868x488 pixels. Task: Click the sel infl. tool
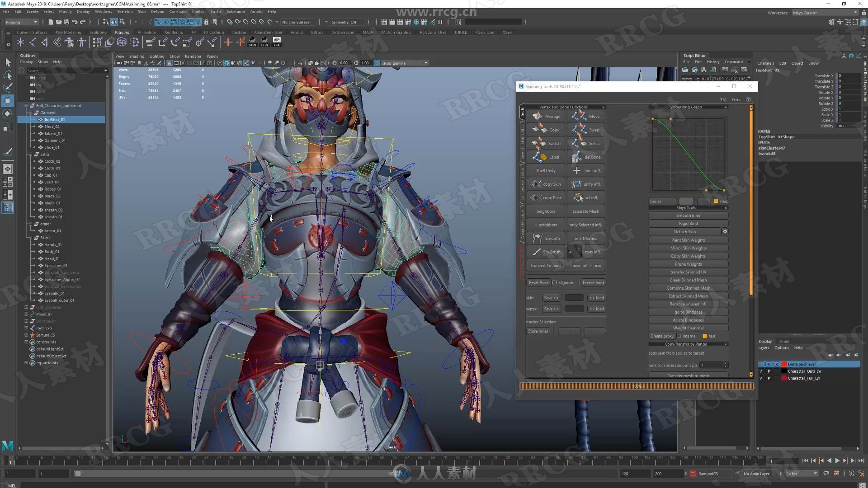586,197
